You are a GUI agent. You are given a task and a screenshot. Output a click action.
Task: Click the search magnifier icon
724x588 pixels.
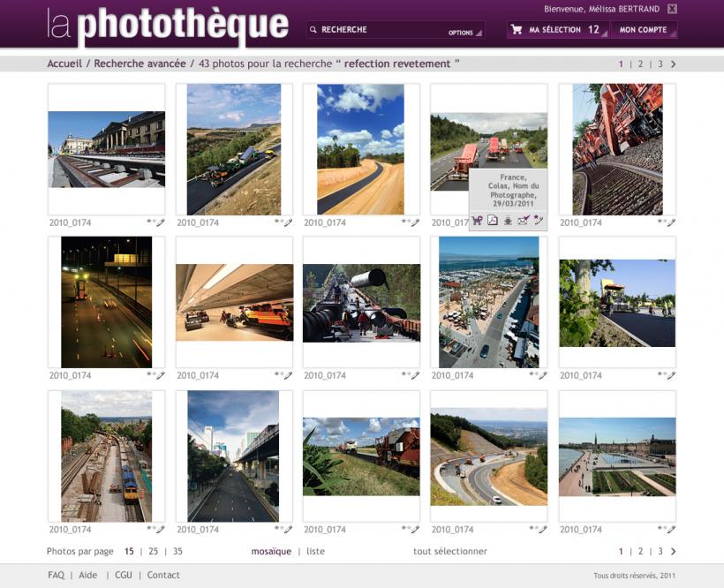coord(313,29)
